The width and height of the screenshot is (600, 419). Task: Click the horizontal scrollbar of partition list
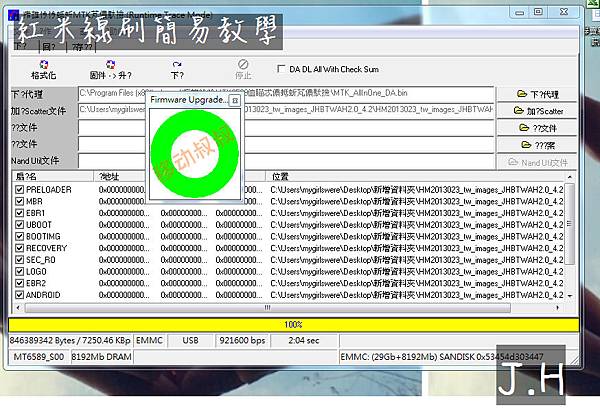pos(267,307)
